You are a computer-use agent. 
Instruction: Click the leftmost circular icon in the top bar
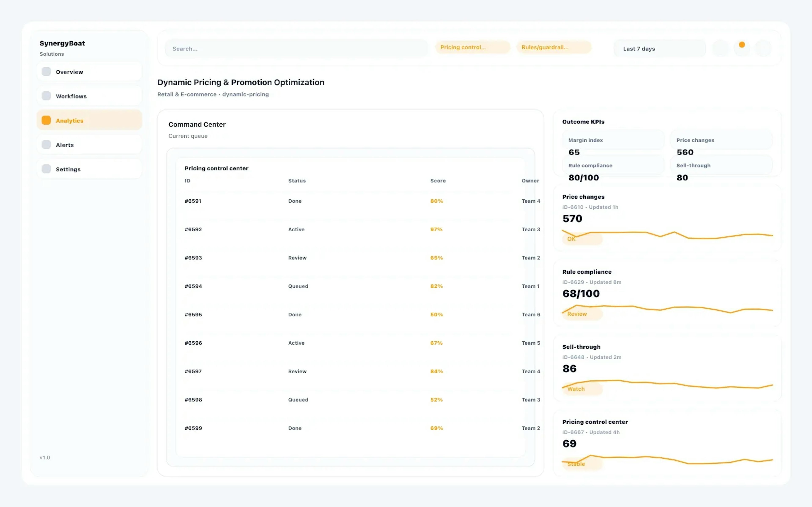coord(721,48)
